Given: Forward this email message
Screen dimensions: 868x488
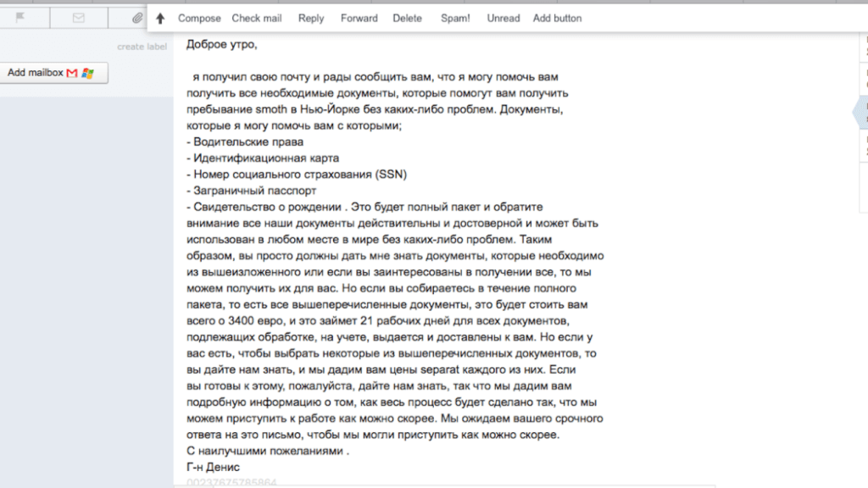Looking at the screenshot, I should pyautogui.click(x=359, y=18).
